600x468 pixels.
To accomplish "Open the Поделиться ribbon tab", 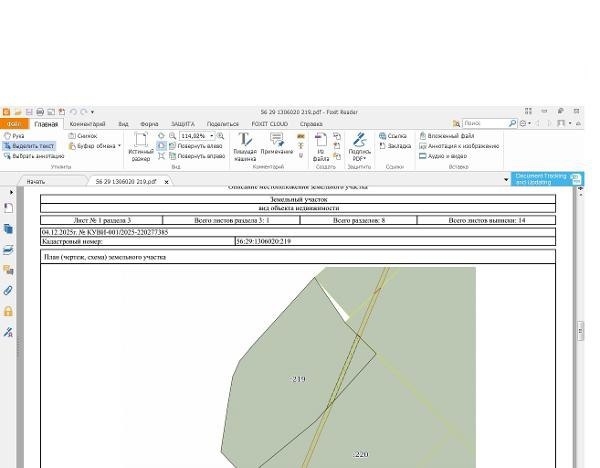I will [x=223, y=124].
